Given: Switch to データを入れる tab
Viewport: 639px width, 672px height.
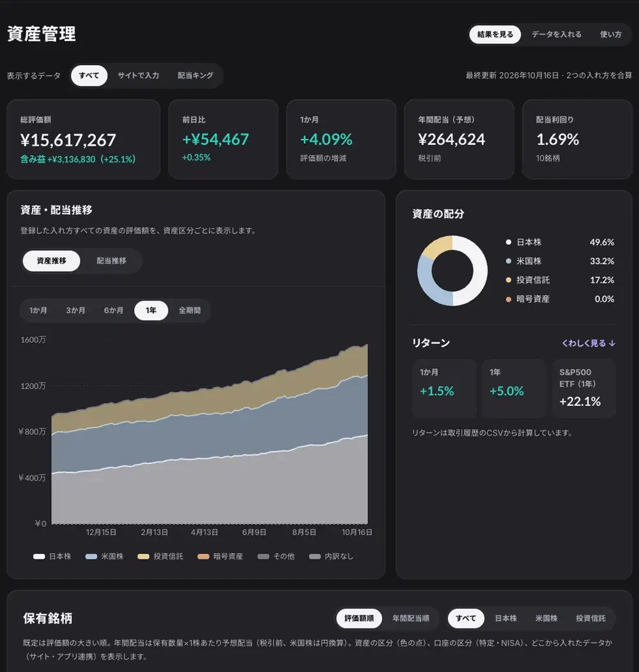Looking at the screenshot, I should coord(557,35).
